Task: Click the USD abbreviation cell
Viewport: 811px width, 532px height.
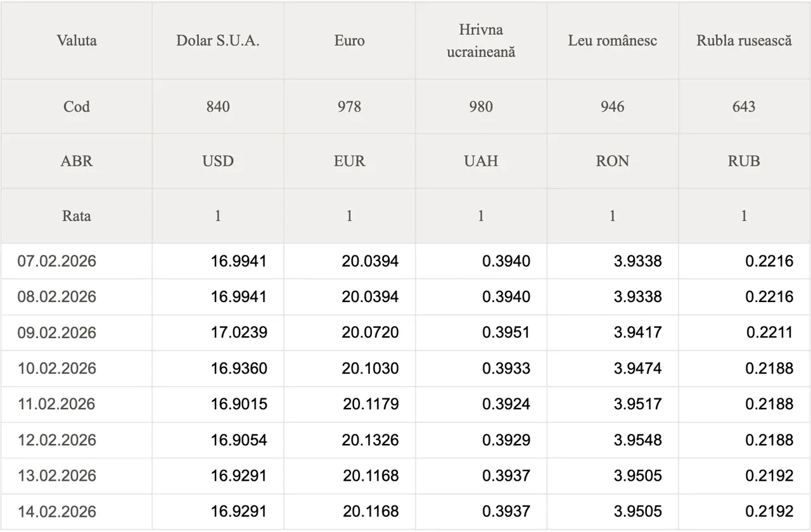Action: [x=218, y=161]
